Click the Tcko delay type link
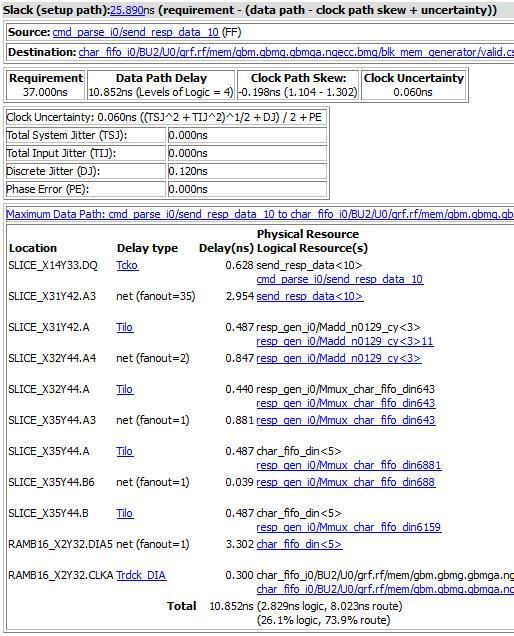The width and height of the screenshot is (514, 636). (x=127, y=265)
